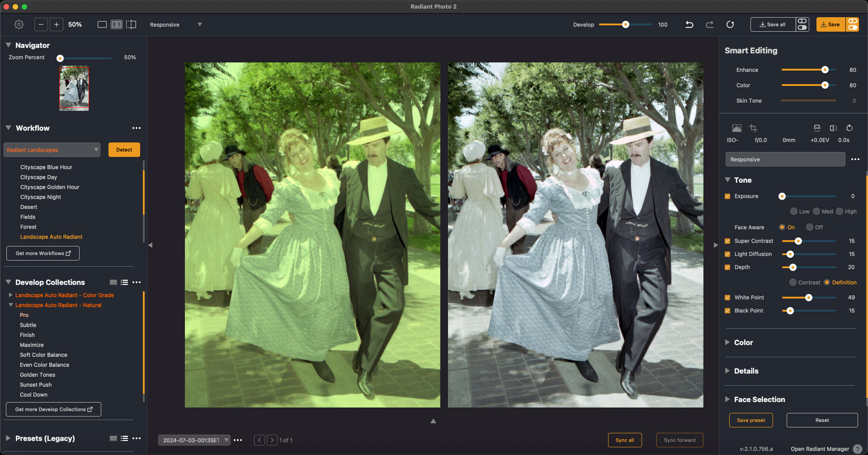Switch to side-by-side compare view
This screenshot has width=868, height=455.
pyautogui.click(x=117, y=24)
